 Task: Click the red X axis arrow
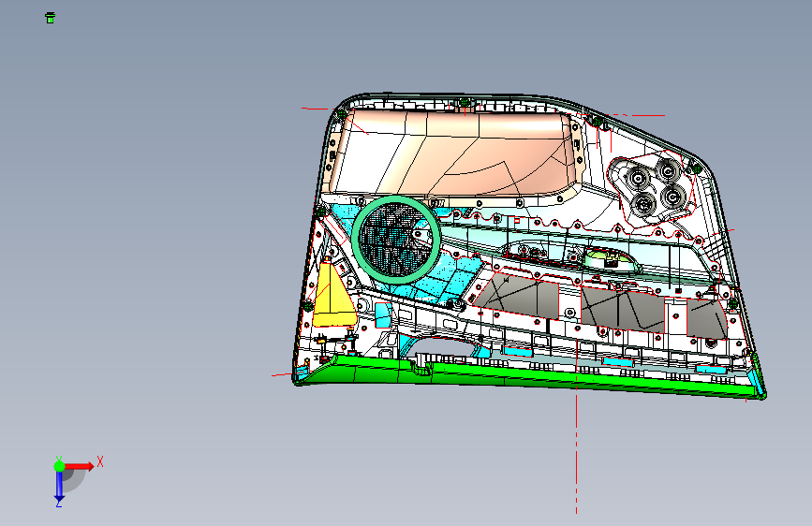pyautogui.click(x=79, y=466)
